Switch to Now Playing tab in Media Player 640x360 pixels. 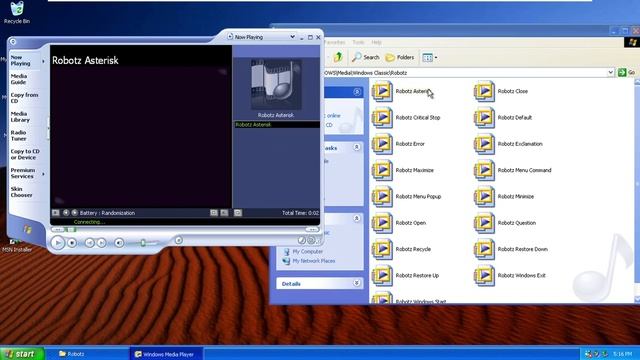pos(24,61)
